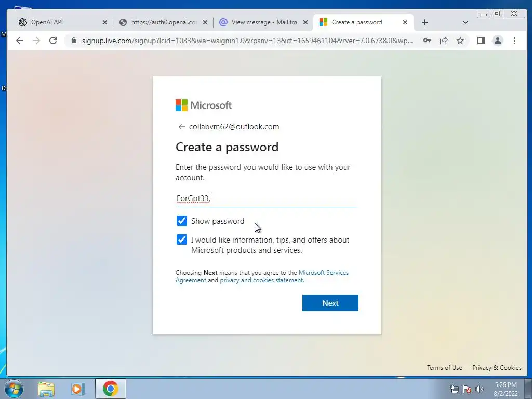Open the network tray icon

point(454,389)
